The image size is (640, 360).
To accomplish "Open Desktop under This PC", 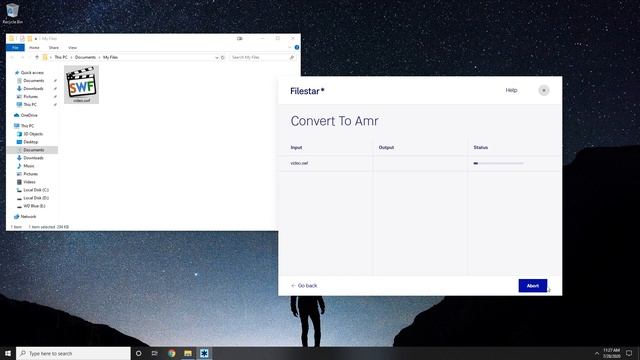I will click(30, 142).
